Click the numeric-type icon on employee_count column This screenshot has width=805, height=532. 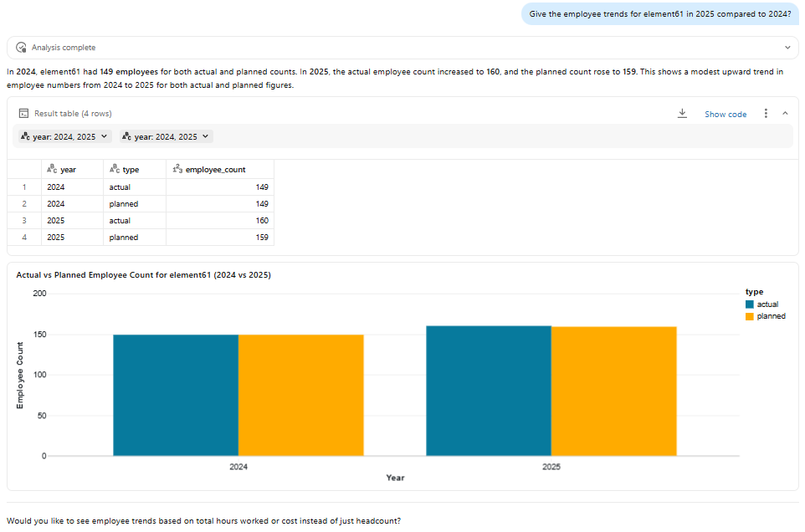[x=176, y=169]
